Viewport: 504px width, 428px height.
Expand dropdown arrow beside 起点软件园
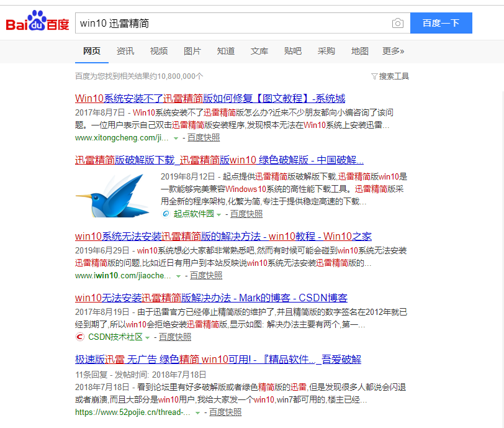219,215
